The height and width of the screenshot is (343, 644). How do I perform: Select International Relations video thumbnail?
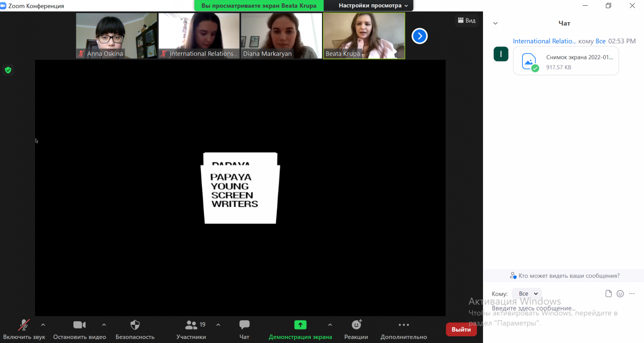199,36
